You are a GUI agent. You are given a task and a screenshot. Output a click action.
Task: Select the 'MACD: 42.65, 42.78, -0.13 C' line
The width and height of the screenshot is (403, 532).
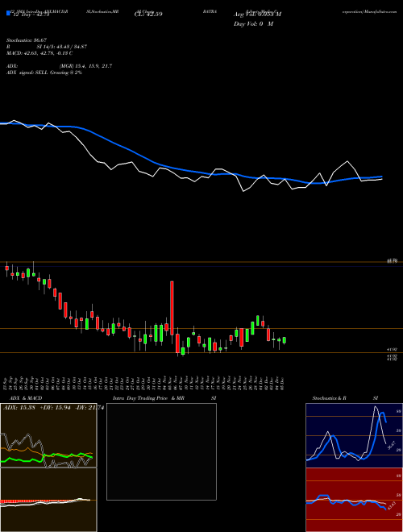click(39, 53)
